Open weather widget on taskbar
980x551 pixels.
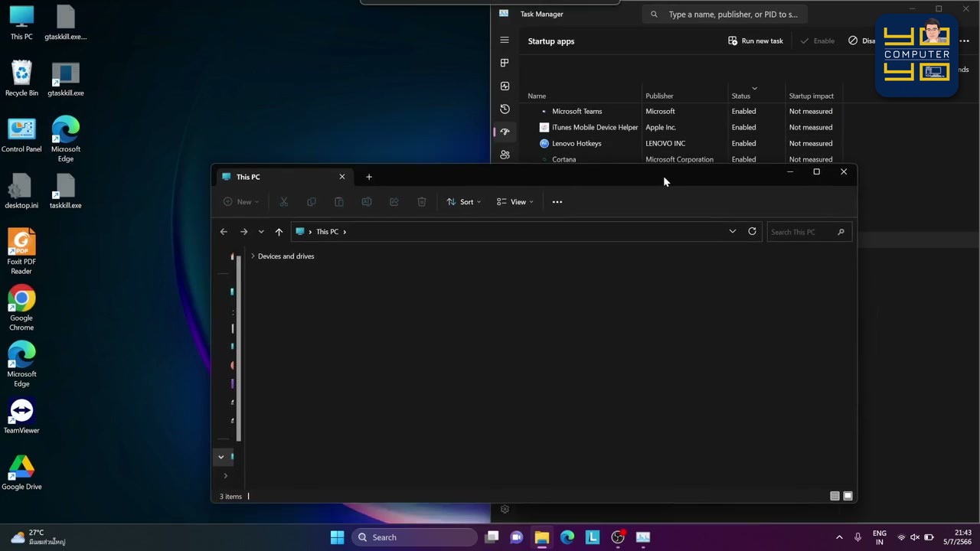coord(37,537)
